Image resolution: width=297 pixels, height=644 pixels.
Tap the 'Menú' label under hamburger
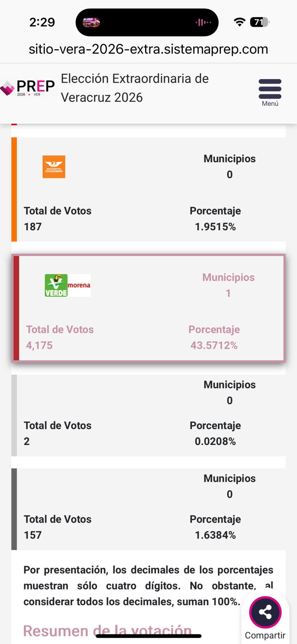coord(270,104)
